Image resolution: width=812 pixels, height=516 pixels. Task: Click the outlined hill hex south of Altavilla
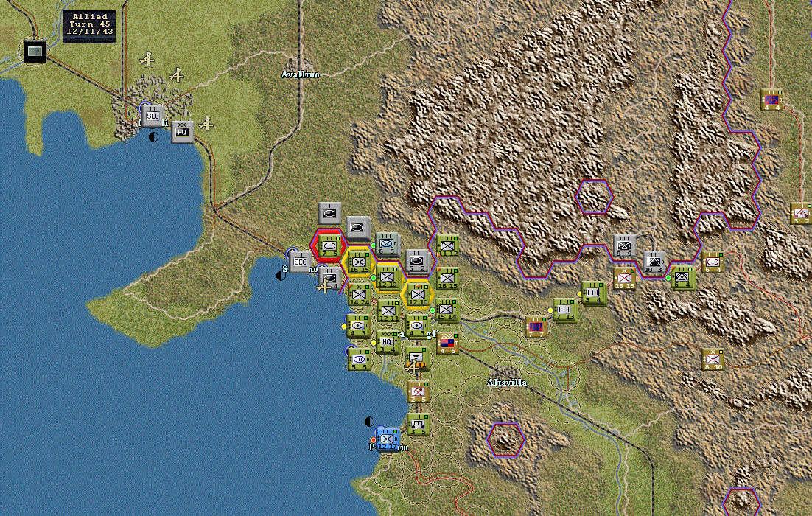[x=505, y=439]
